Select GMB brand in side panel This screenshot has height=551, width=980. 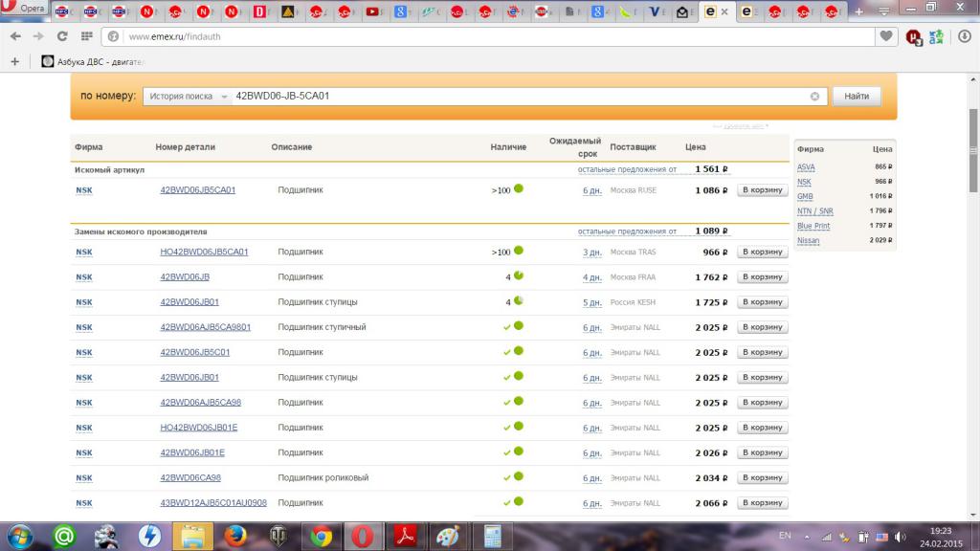805,196
